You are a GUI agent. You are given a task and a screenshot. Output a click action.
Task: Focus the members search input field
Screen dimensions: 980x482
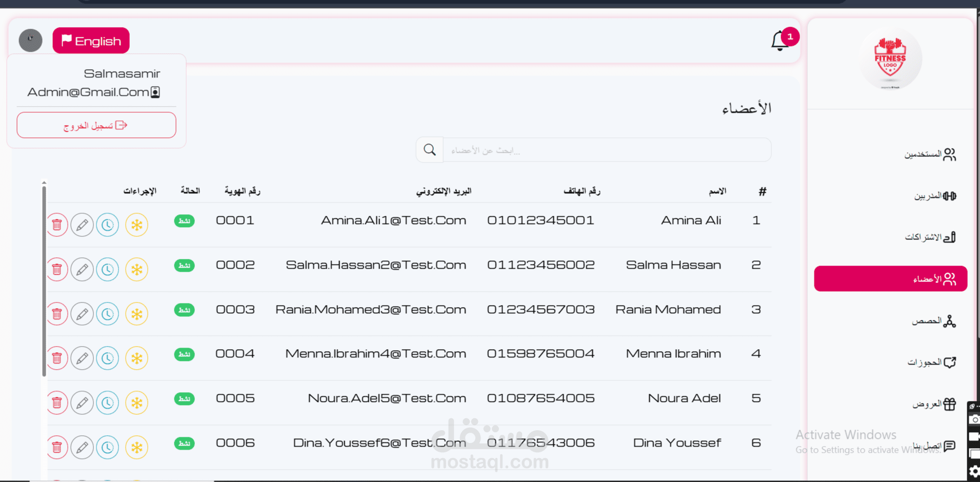click(x=607, y=150)
